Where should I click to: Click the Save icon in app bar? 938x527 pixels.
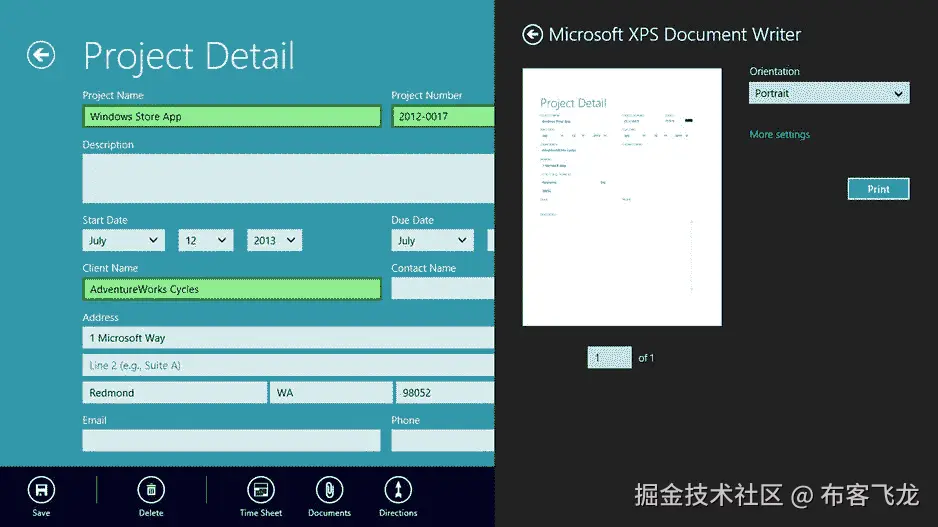(41, 490)
